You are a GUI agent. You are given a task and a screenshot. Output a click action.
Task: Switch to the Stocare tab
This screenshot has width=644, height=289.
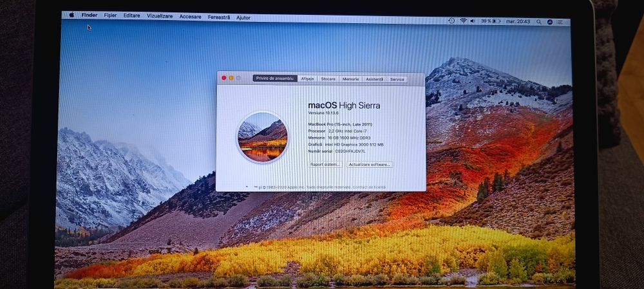pos(328,79)
